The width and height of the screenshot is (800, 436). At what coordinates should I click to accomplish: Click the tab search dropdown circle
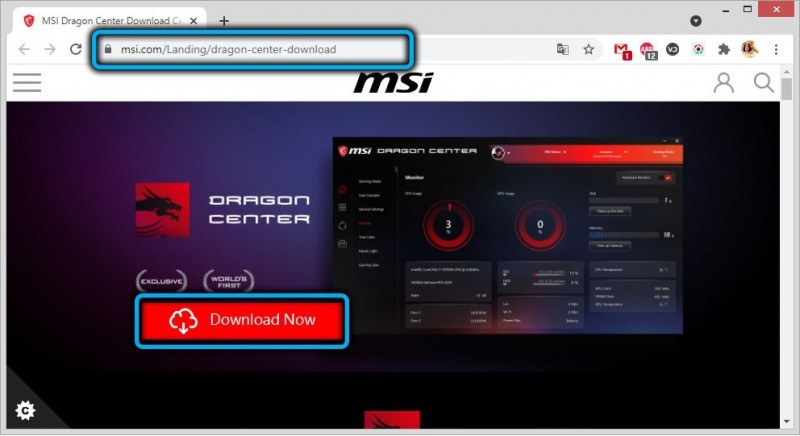pos(696,21)
